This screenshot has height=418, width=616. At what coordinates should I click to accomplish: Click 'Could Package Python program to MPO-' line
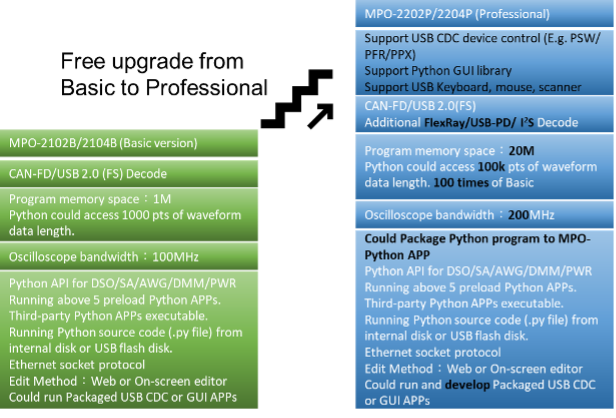click(x=477, y=239)
